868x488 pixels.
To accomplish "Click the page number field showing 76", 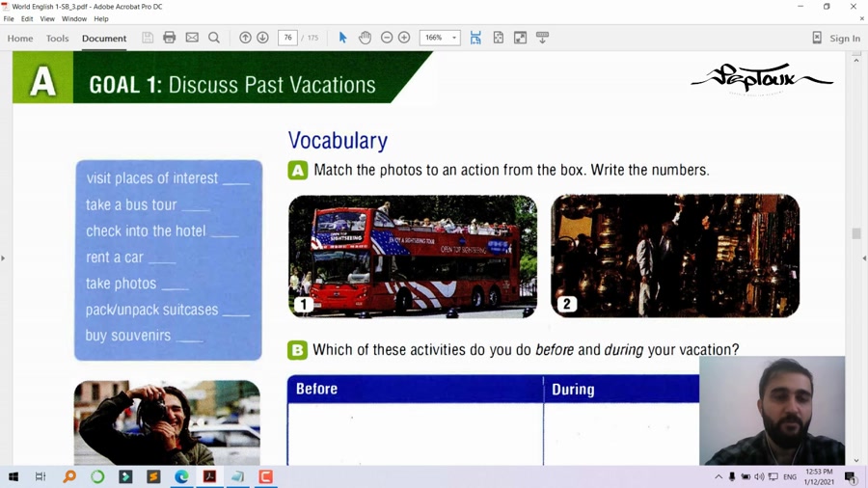I will click(x=287, y=38).
